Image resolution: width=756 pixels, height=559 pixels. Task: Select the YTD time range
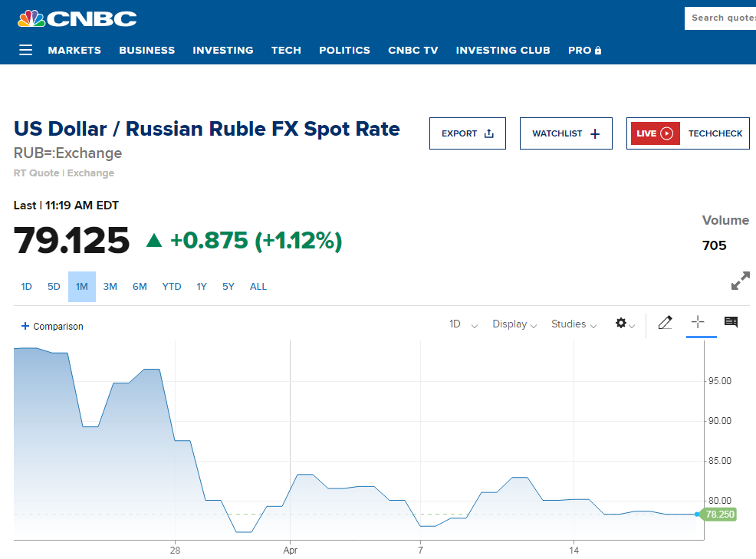pyautogui.click(x=172, y=287)
